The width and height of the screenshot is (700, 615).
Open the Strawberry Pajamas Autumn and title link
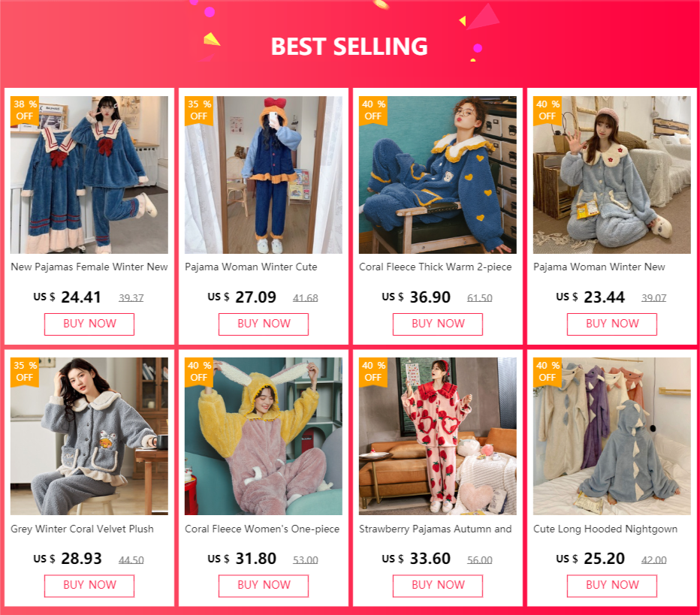click(436, 529)
